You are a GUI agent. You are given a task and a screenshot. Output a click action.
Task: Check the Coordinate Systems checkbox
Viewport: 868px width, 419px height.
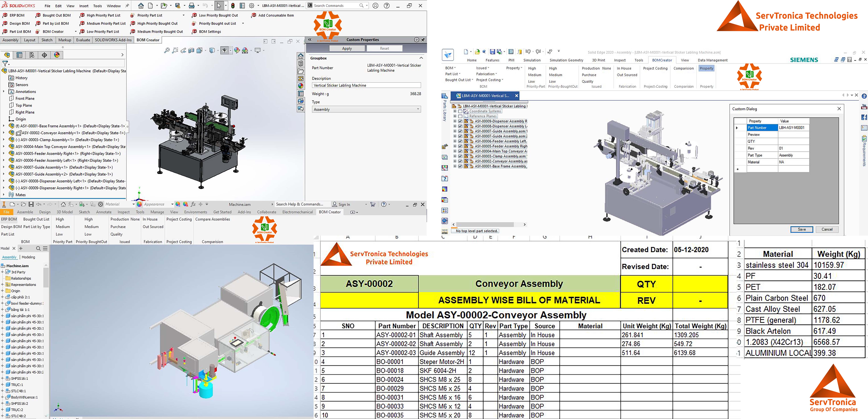tap(460, 111)
